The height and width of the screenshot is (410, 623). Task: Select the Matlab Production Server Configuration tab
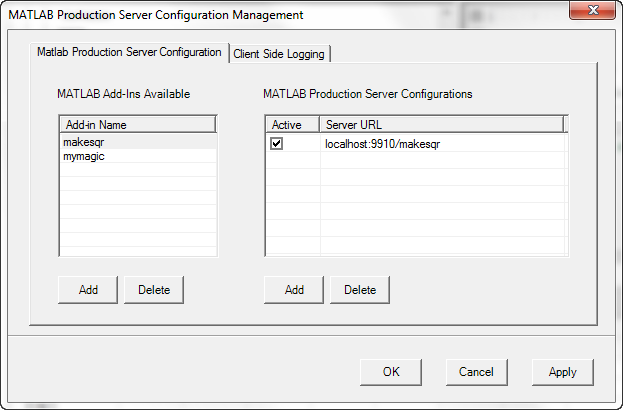[130, 52]
